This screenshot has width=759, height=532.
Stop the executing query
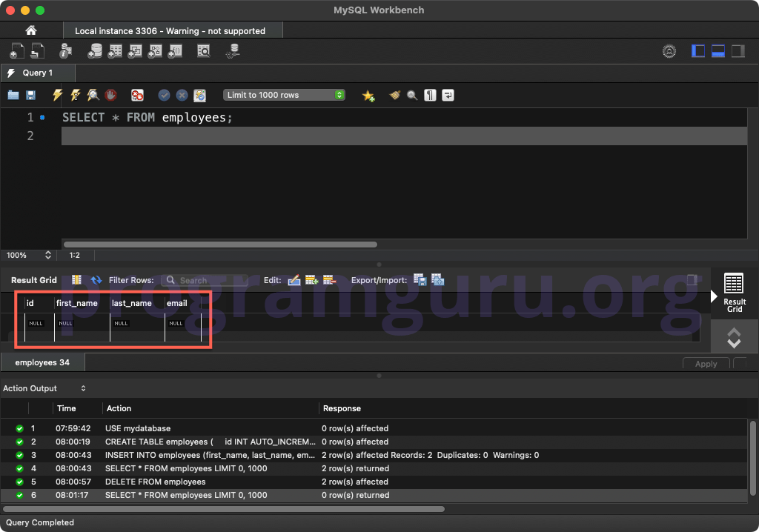tap(111, 95)
